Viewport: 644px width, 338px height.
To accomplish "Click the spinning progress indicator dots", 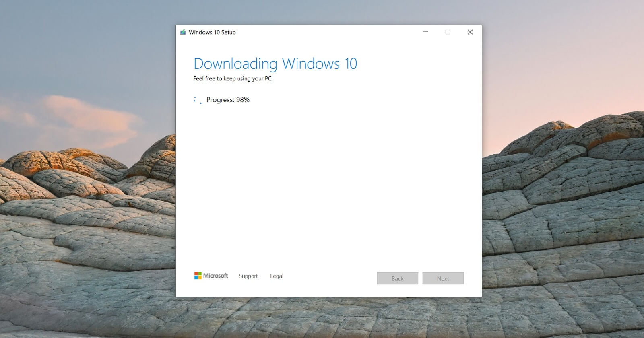I will tap(197, 100).
